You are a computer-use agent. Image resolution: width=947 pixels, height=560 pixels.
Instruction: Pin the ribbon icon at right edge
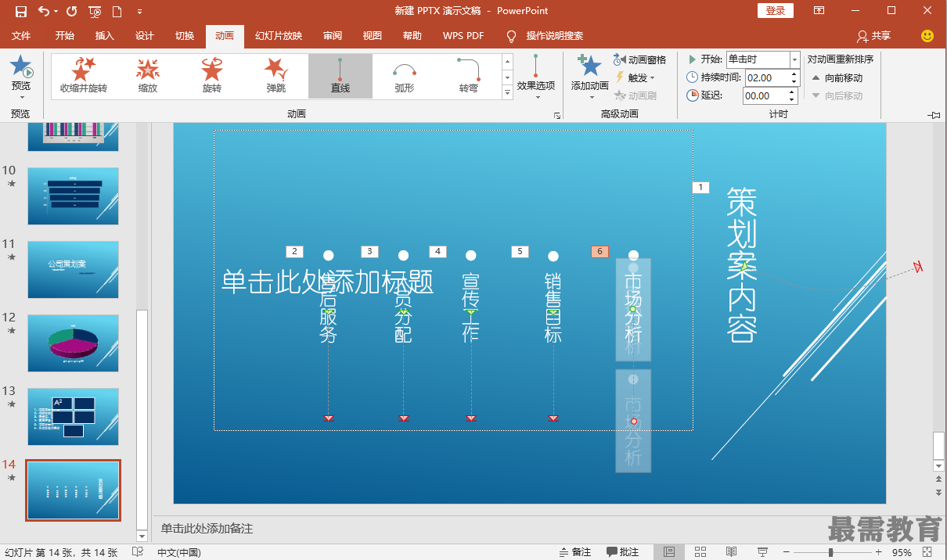click(934, 115)
